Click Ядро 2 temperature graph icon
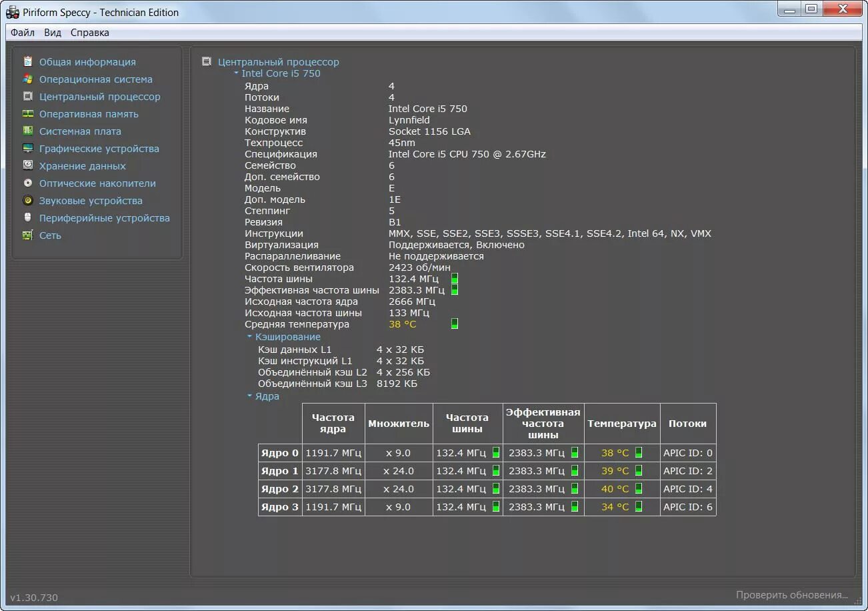The width and height of the screenshot is (868, 611). [x=639, y=488]
